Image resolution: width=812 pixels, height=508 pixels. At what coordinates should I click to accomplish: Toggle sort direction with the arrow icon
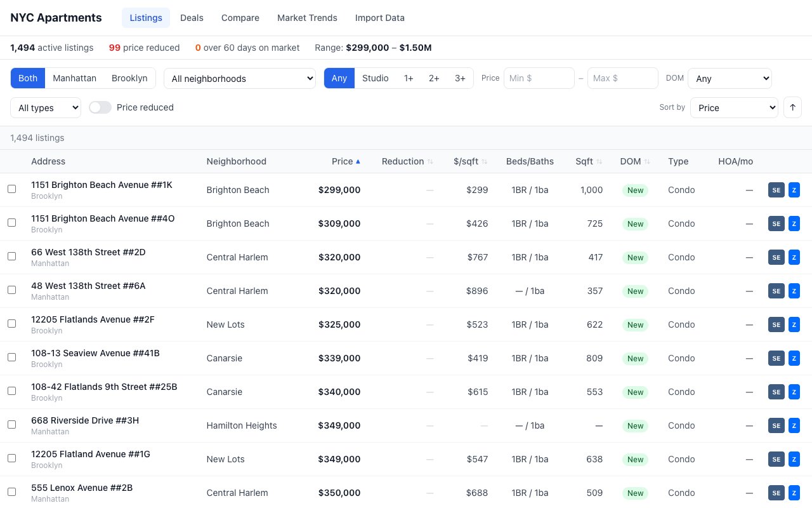792,107
